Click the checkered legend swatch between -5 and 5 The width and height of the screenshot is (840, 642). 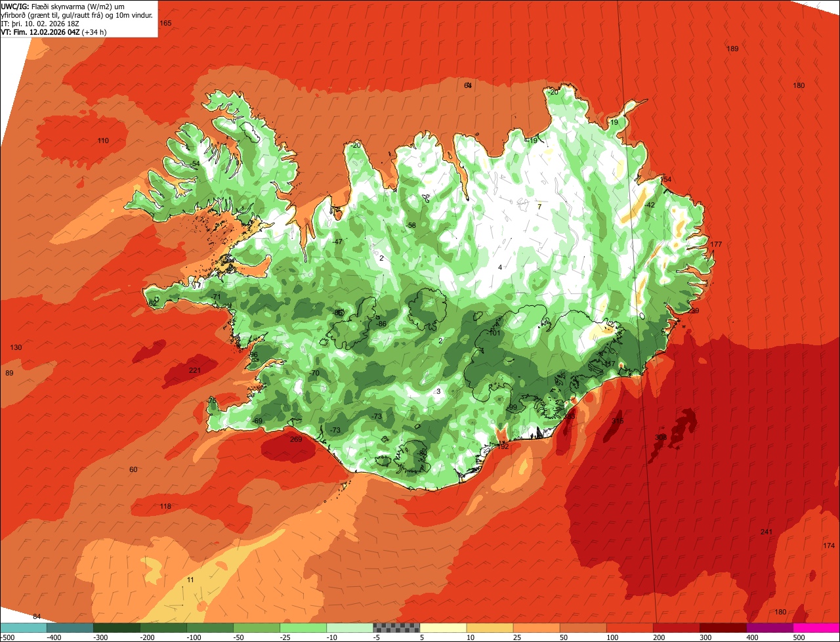396,628
